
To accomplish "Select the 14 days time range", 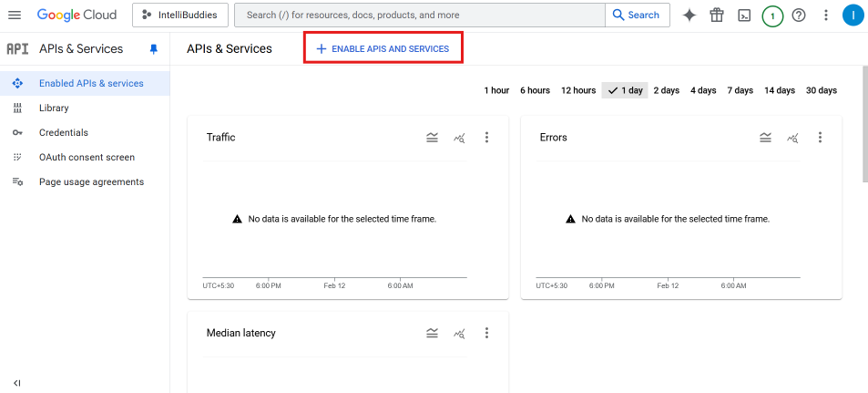I will (780, 90).
